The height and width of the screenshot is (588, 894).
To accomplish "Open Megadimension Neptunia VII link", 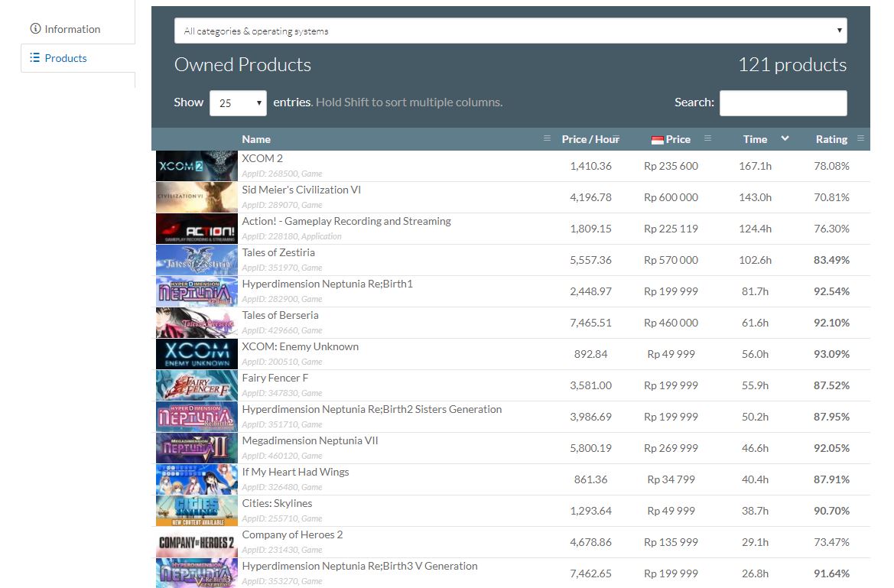I will (x=310, y=441).
